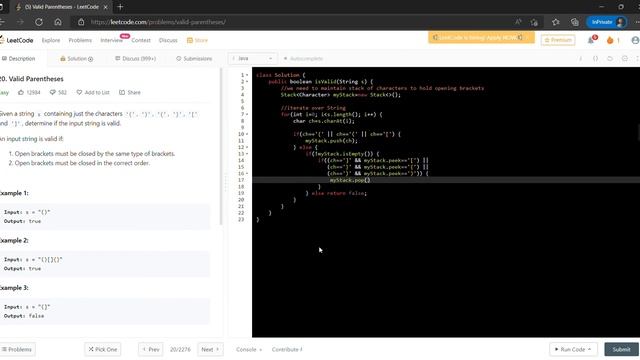The width and height of the screenshot is (640, 360).
Task: Like the problem with thumbs-up icon
Action: (21, 92)
